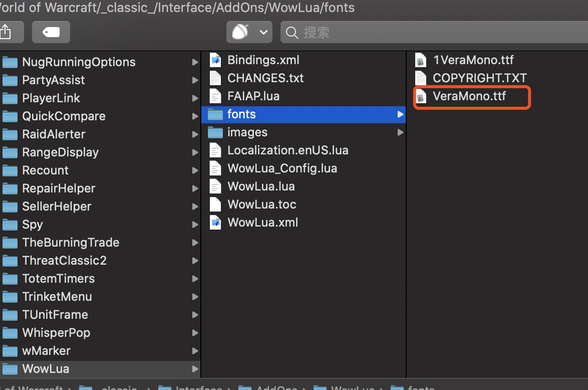Select Bindings.xml file icon

[215, 60]
